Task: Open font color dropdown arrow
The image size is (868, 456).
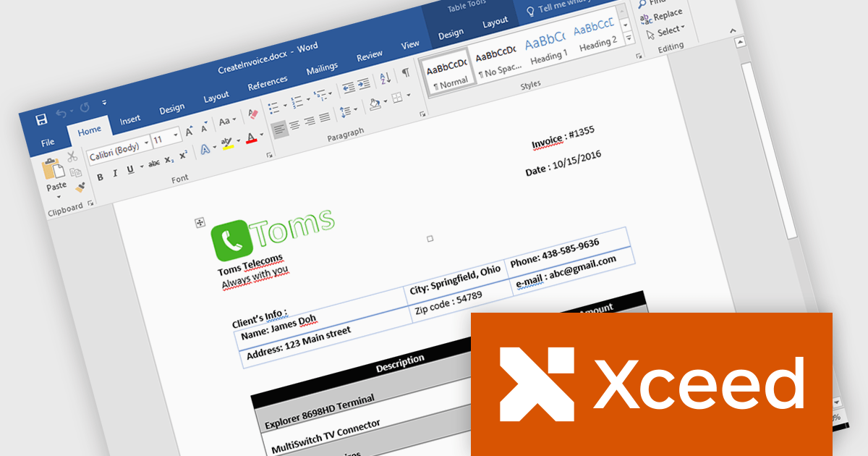Action: tap(261, 134)
